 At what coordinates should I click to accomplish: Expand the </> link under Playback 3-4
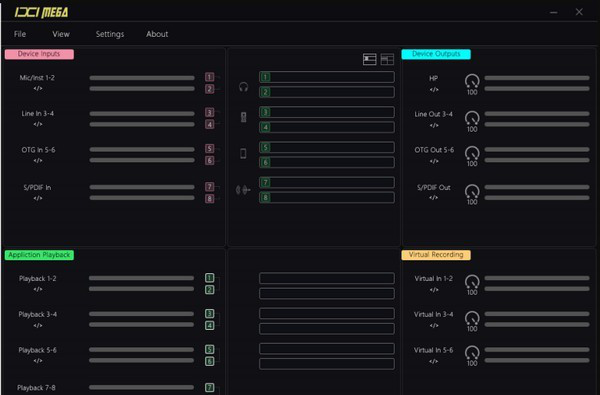click(38, 326)
